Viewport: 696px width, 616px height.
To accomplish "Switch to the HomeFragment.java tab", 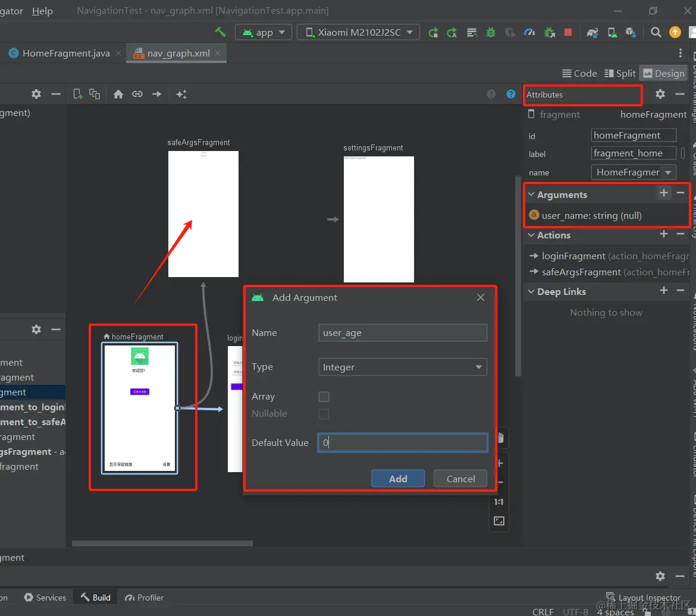I will pyautogui.click(x=65, y=53).
